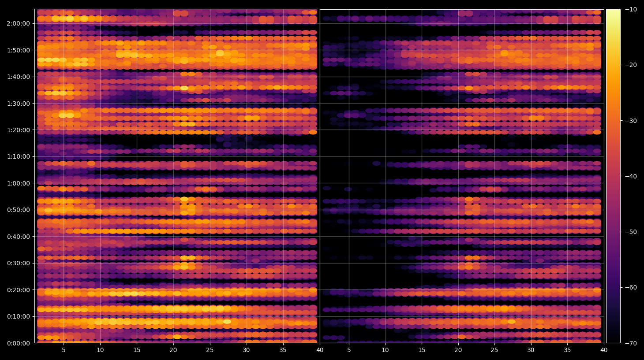Click the −50 colorbar scale label
The image size is (644, 360).
631,232
